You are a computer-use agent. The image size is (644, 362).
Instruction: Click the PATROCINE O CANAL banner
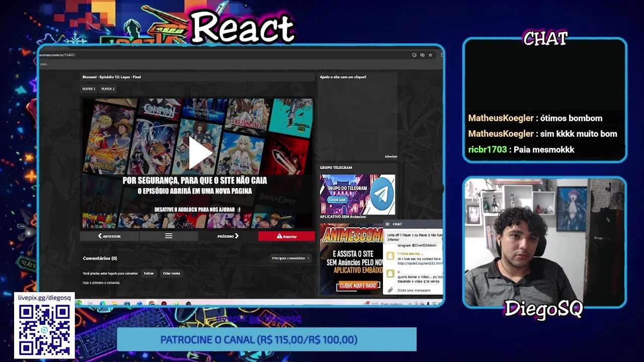pyautogui.click(x=267, y=339)
